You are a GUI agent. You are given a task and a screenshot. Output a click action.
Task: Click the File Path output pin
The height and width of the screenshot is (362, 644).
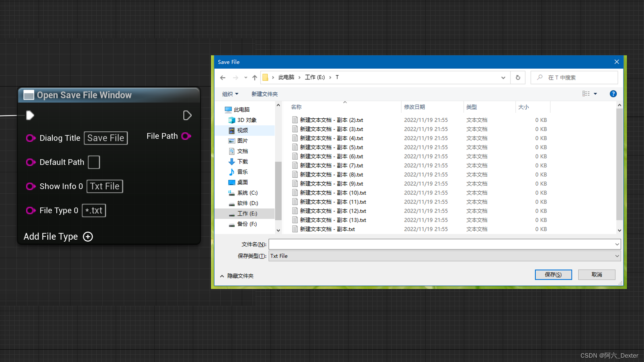(x=186, y=136)
